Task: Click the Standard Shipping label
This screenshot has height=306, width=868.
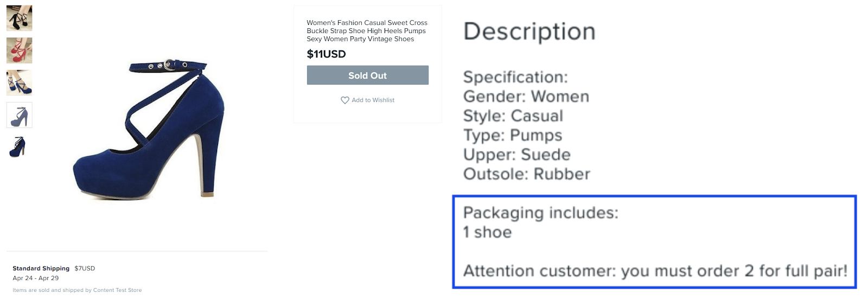Action: point(41,269)
